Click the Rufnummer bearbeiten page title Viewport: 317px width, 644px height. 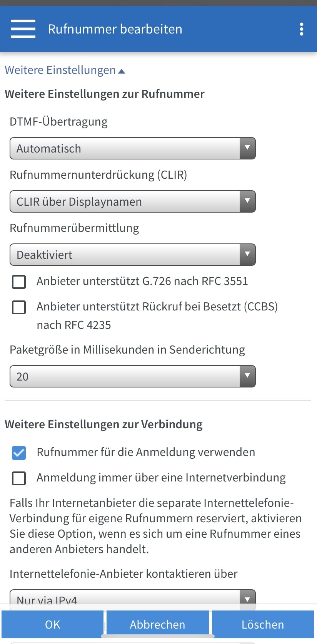tap(115, 29)
